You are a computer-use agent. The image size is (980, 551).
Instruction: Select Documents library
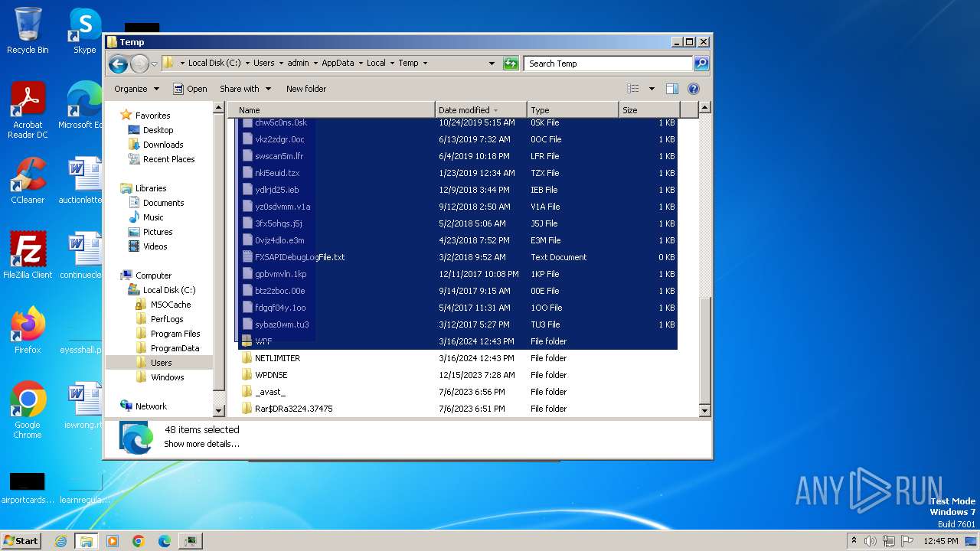pyautogui.click(x=155, y=203)
